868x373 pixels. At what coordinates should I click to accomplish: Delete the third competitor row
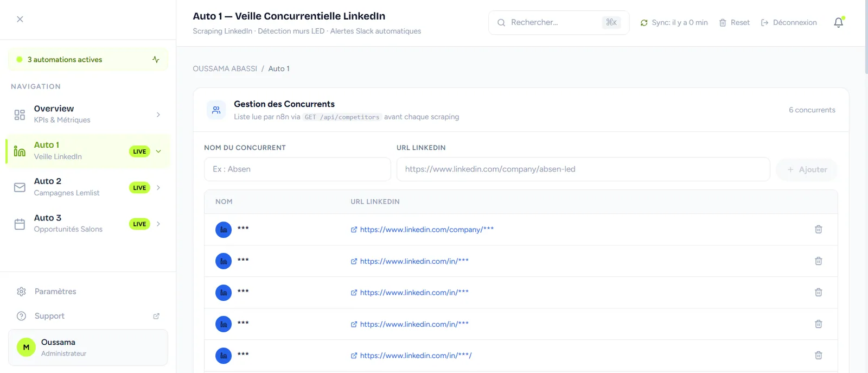[819, 292]
